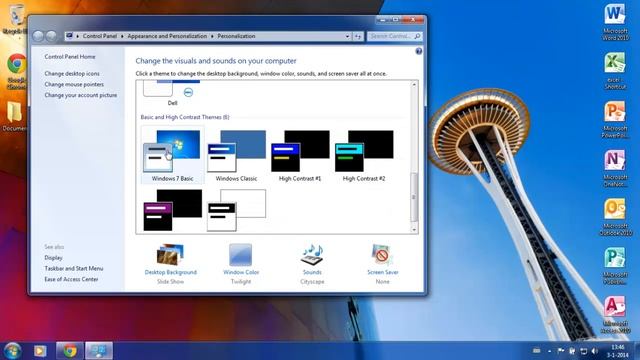Open Control Panel Home link
This screenshot has height=360, width=640.
tap(70, 57)
